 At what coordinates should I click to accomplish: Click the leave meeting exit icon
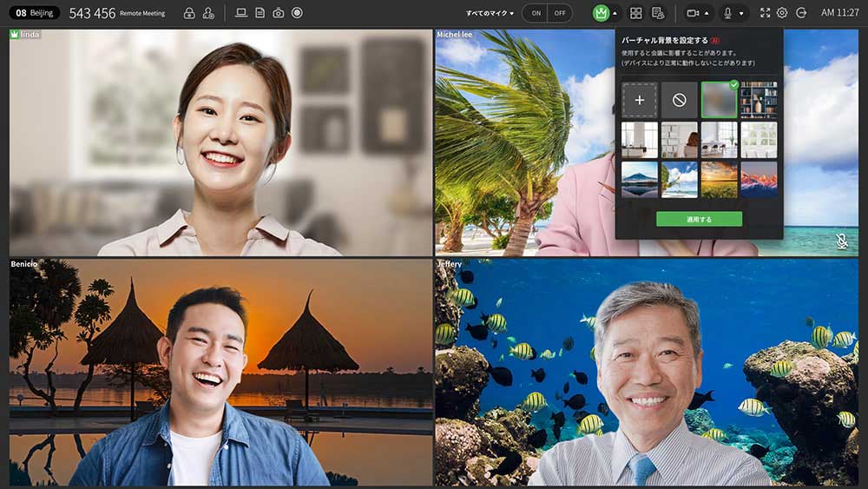tap(801, 13)
